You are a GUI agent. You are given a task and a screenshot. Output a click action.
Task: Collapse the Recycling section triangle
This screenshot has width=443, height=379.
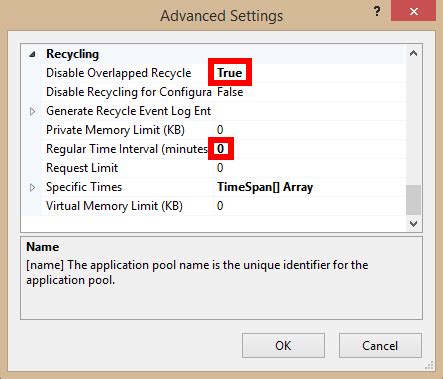pos(32,54)
